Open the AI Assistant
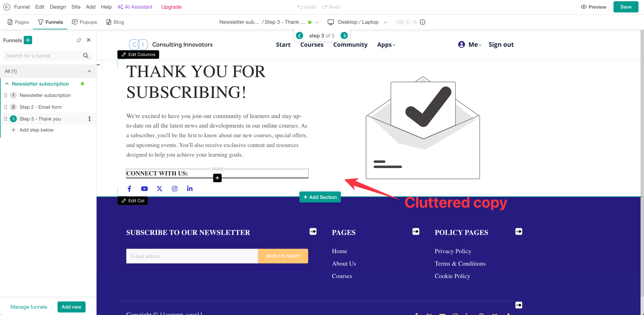Viewport: 644px width, 315px height. pyautogui.click(x=135, y=7)
